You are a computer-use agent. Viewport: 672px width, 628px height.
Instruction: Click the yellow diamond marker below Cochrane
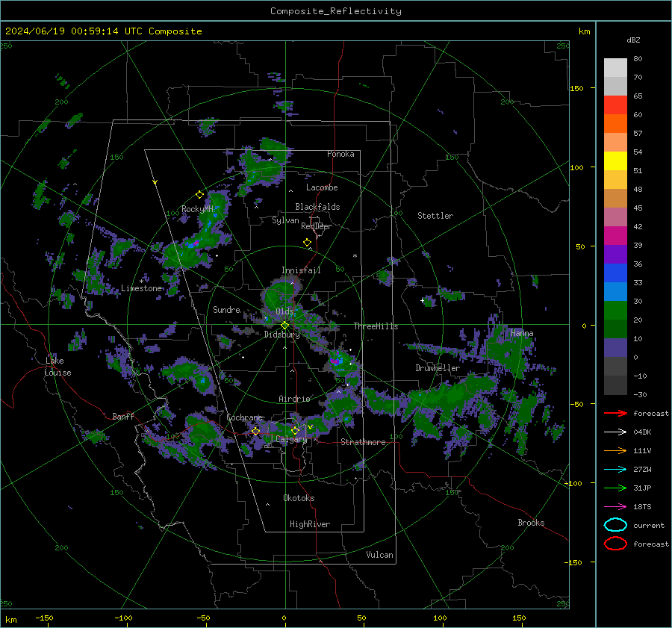click(x=256, y=431)
